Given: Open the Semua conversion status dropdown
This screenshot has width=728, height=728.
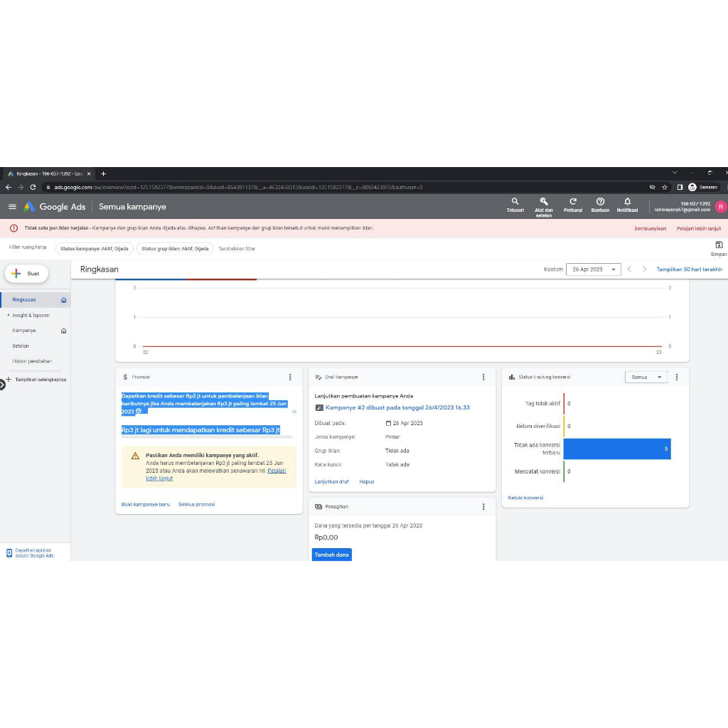Looking at the screenshot, I should (x=646, y=377).
